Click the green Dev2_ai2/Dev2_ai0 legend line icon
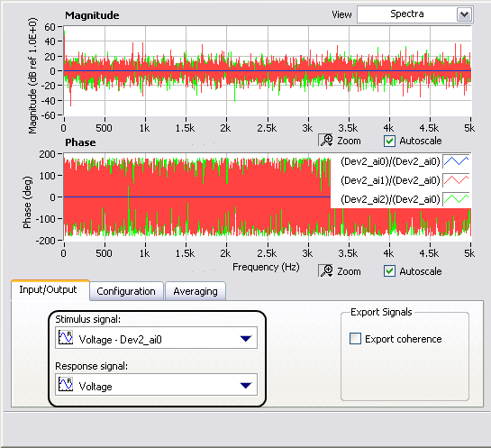The height and width of the screenshot is (448, 491). pos(456,199)
